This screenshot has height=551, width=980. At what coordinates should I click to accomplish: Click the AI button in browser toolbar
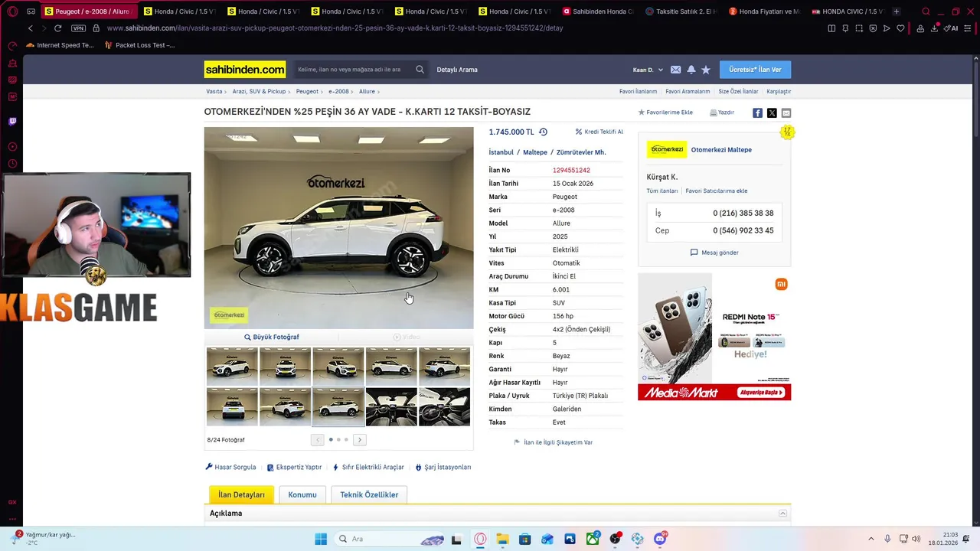click(x=951, y=28)
